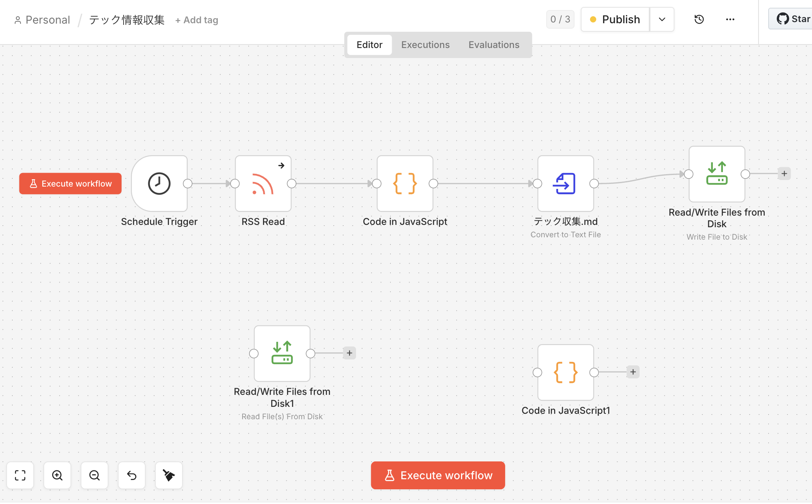Zoom in on the canvas
812x504 pixels.
point(57,475)
